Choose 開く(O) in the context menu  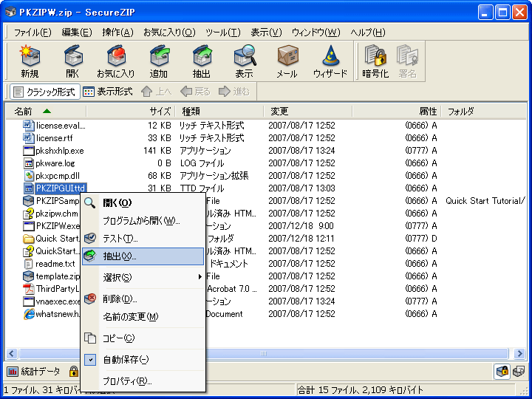(143, 203)
